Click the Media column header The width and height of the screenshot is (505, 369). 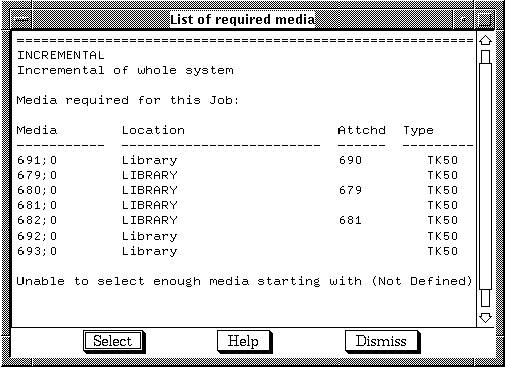click(37, 130)
